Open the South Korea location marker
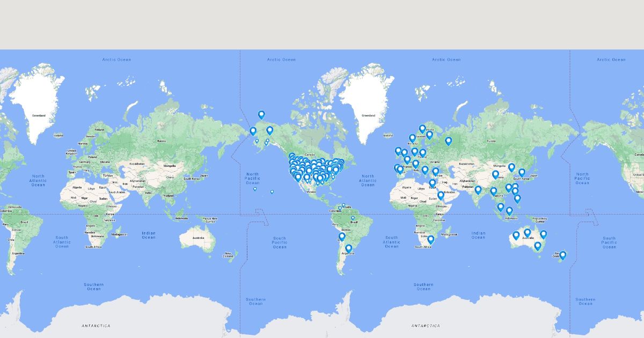 click(522, 172)
